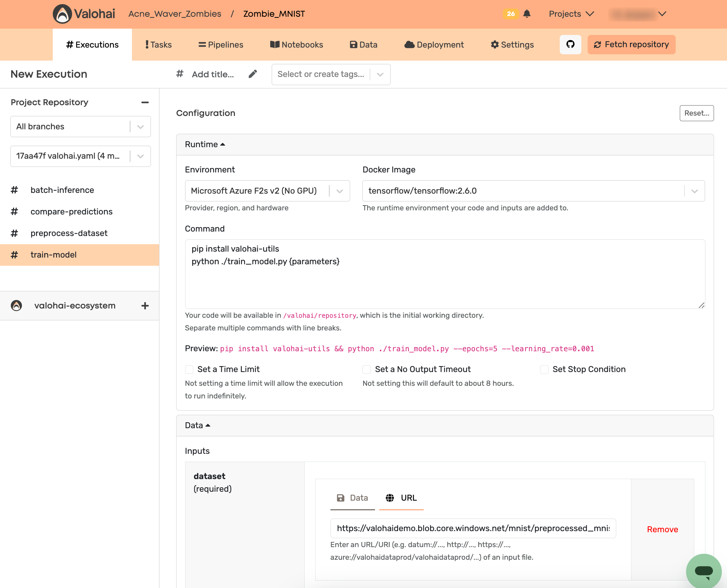Click the hash icon next to batch-inference
This screenshot has height=588, width=727.
pyautogui.click(x=14, y=190)
